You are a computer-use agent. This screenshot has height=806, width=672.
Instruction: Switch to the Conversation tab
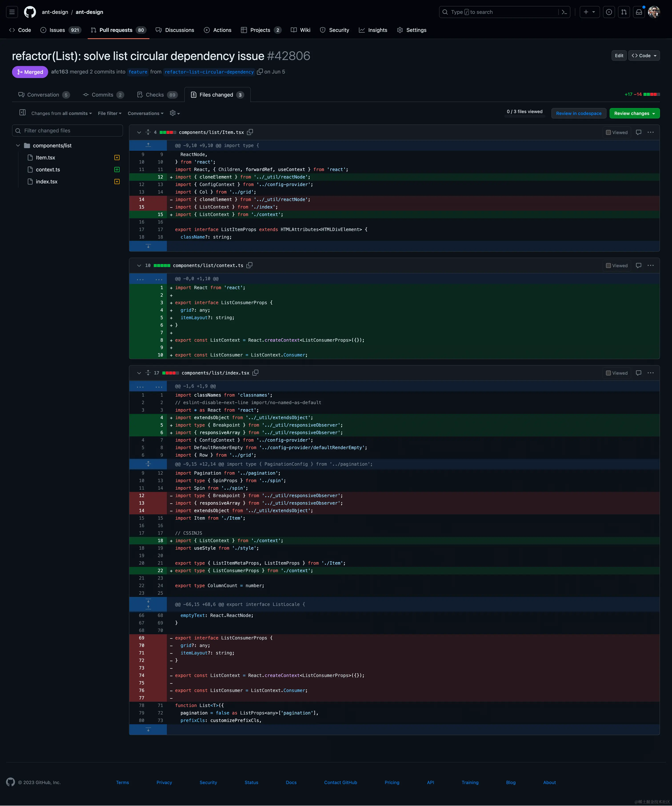click(43, 95)
